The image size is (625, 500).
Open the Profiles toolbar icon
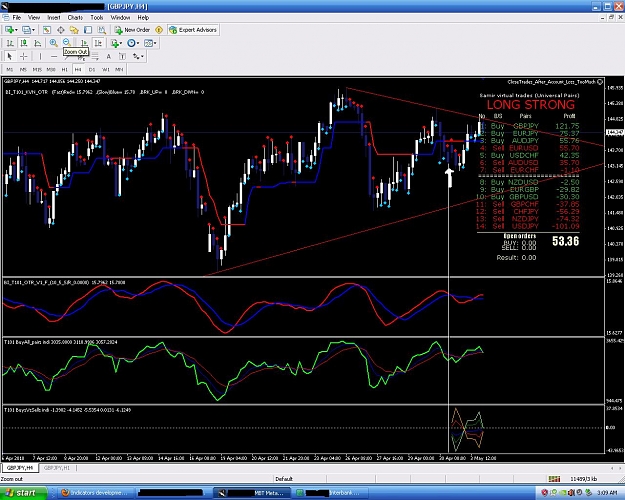26,30
